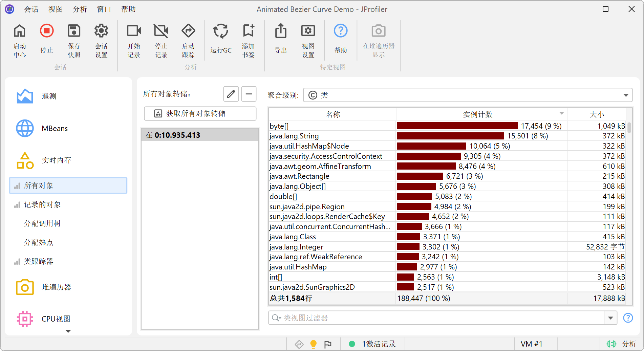Click the Stop session icon
Screen dimensions: 644x351
pyautogui.click(x=47, y=31)
